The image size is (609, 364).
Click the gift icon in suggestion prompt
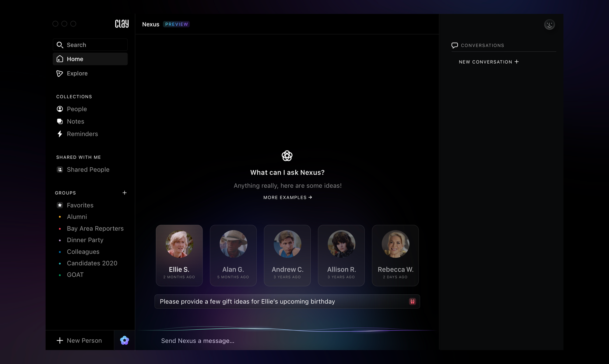point(412,301)
